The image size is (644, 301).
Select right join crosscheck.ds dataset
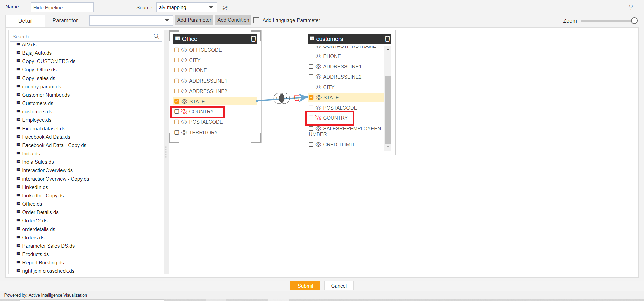48,271
